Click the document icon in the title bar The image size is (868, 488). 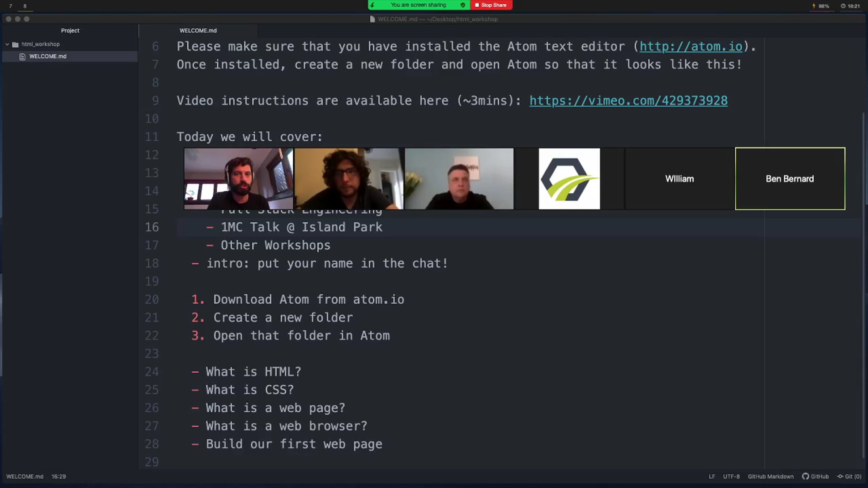click(x=372, y=19)
